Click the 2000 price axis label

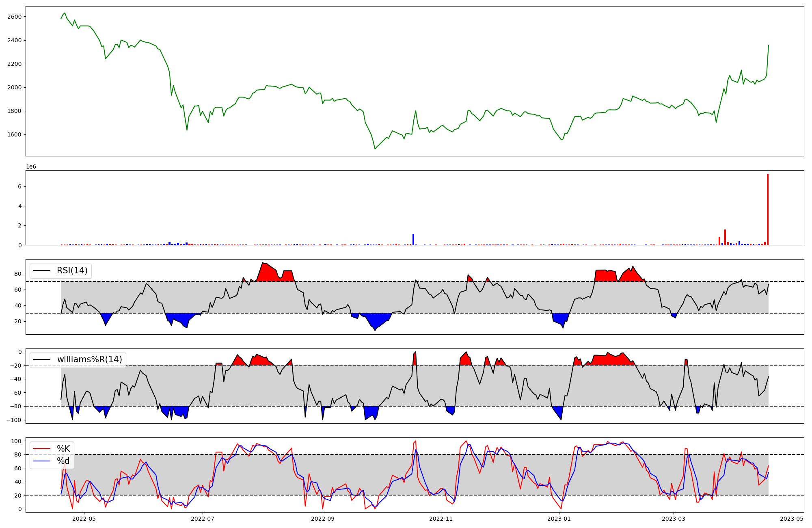(14, 87)
